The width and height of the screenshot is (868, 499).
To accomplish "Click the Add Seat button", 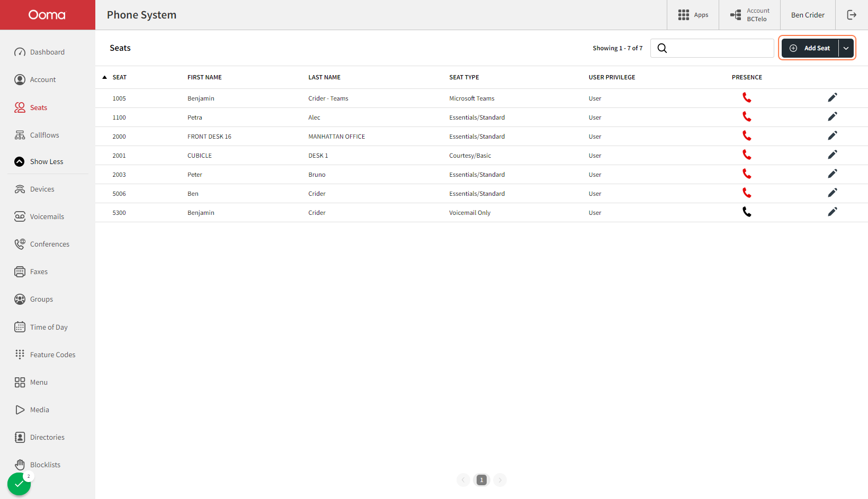I will click(x=810, y=48).
